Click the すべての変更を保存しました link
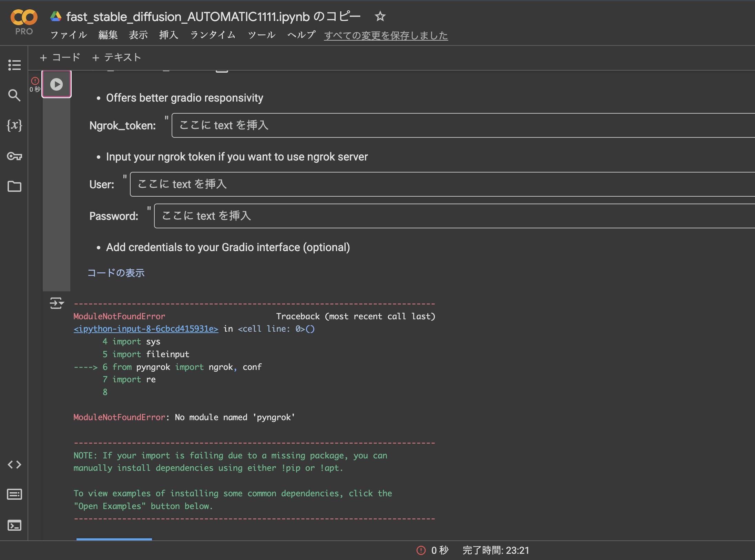 (386, 35)
